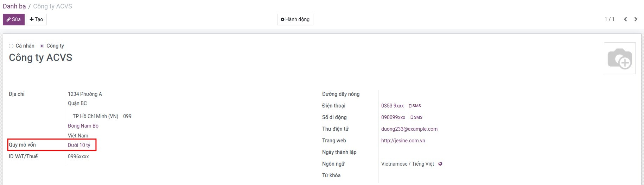Go to the next record arrow
This screenshot has width=644, height=185.
tap(636, 19)
